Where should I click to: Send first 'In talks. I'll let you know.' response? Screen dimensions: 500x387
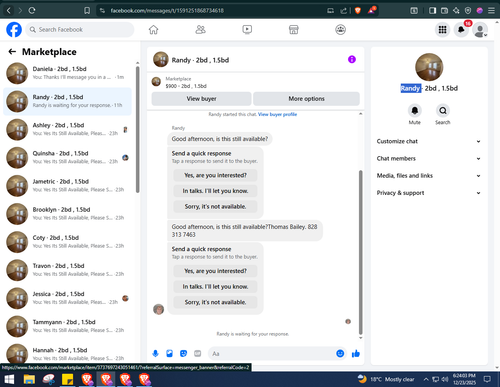215,191
